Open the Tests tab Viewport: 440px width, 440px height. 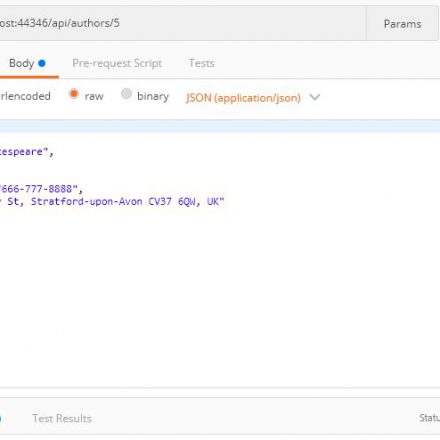(201, 63)
